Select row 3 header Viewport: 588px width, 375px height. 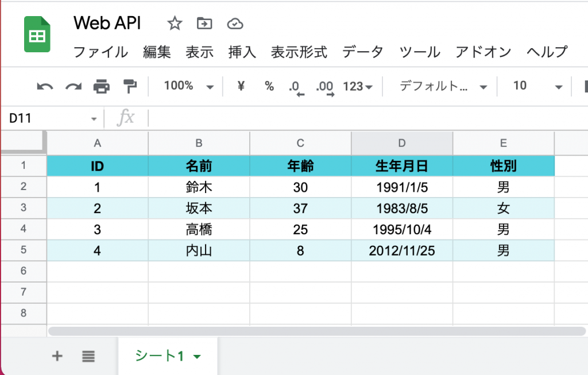24,208
